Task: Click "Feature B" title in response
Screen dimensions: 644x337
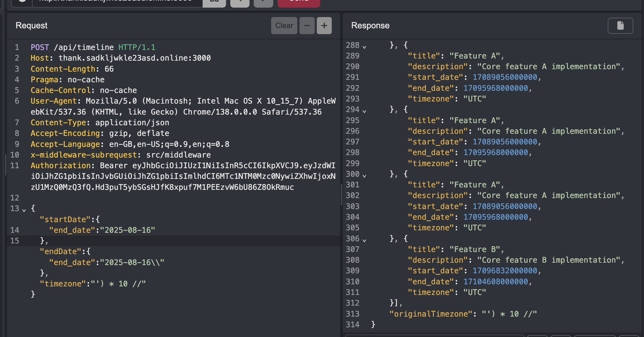Action: pos(475,250)
